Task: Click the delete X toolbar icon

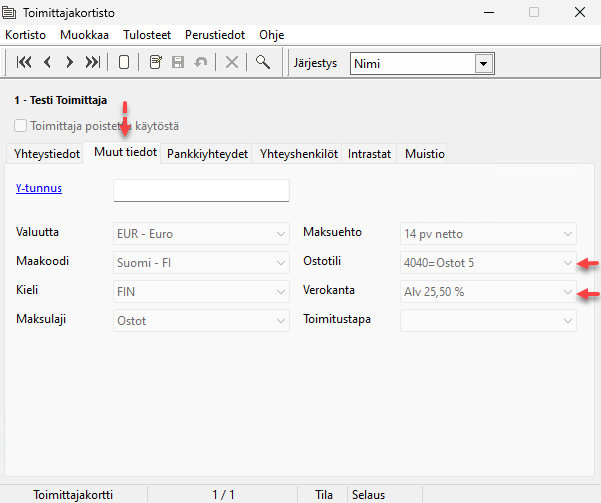Action: (232, 62)
